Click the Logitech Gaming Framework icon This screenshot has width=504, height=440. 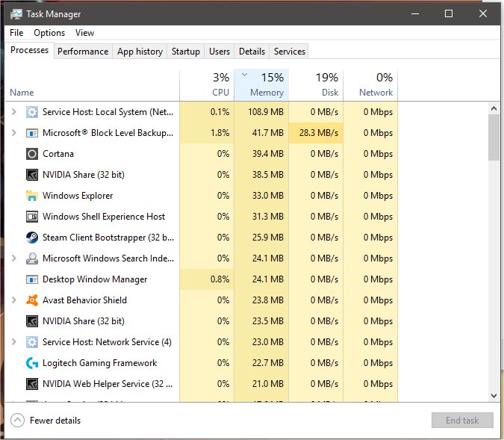click(x=32, y=363)
